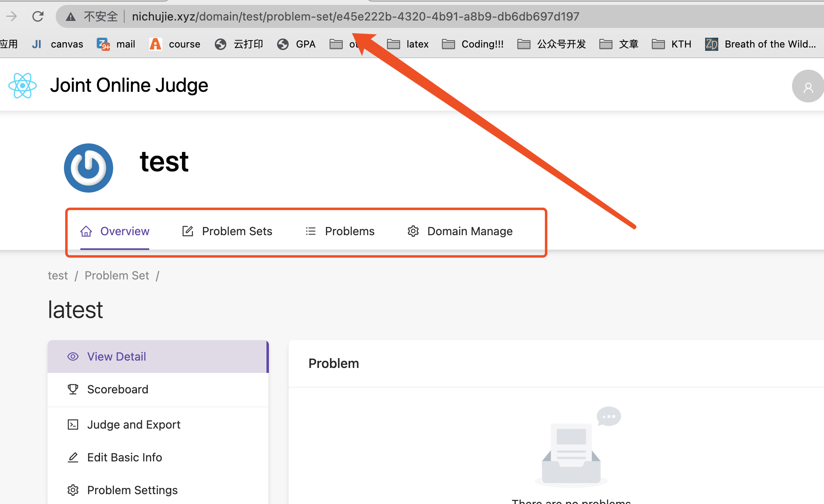Click the View Detail eye icon
824x504 pixels.
73,356
